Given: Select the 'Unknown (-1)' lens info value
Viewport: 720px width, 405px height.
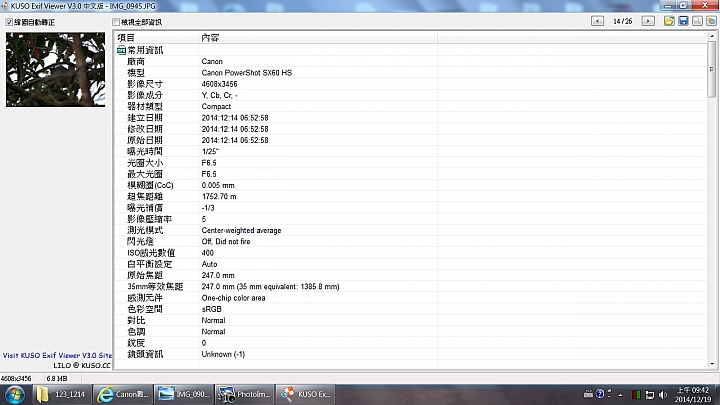Looking at the screenshot, I should tap(223, 354).
